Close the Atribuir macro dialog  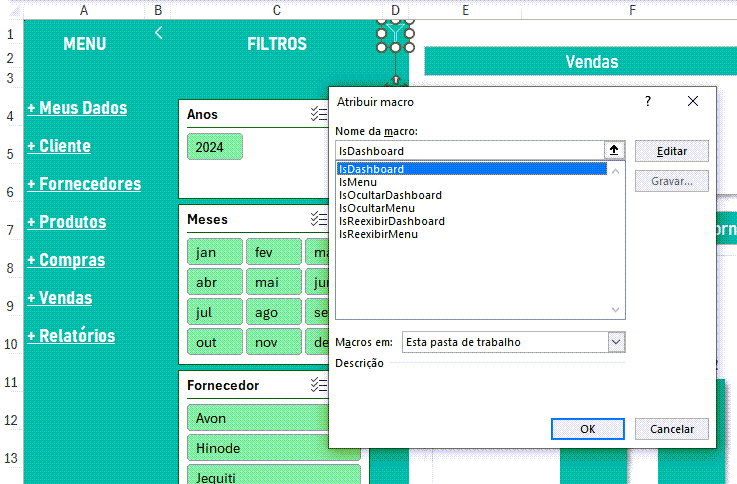coord(693,101)
